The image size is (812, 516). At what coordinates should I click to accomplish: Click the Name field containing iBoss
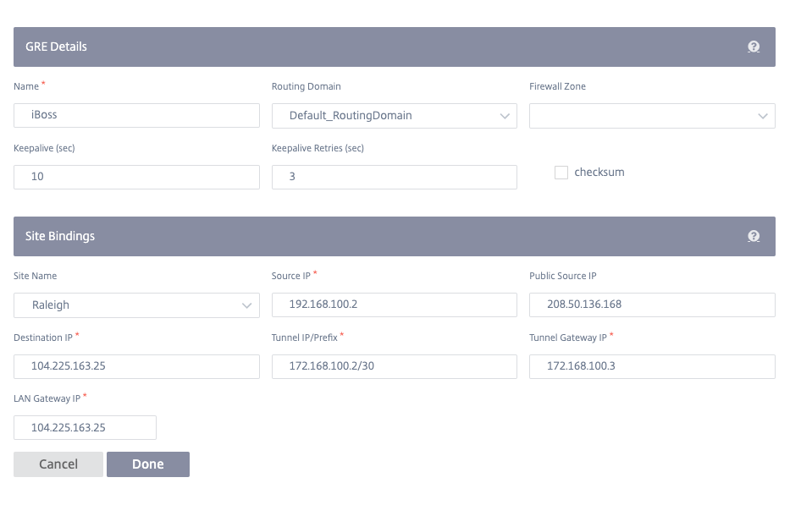coord(136,116)
